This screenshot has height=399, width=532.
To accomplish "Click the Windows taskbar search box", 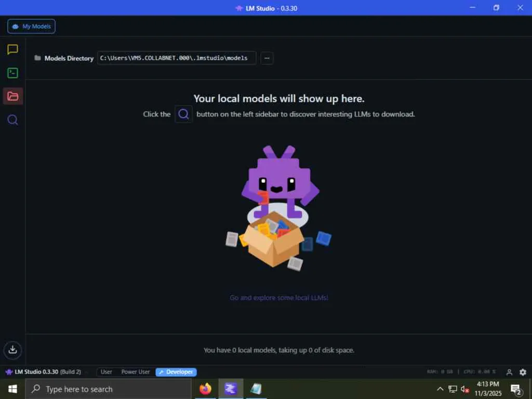I will click(x=109, y=389).
